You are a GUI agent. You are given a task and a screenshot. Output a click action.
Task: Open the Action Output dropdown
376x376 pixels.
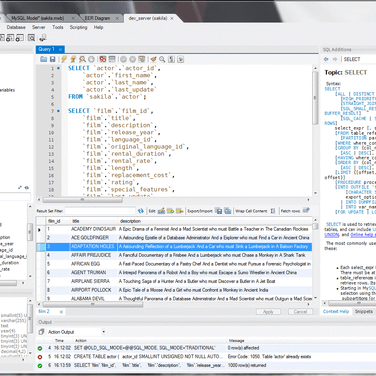click(x=104, y=332)
